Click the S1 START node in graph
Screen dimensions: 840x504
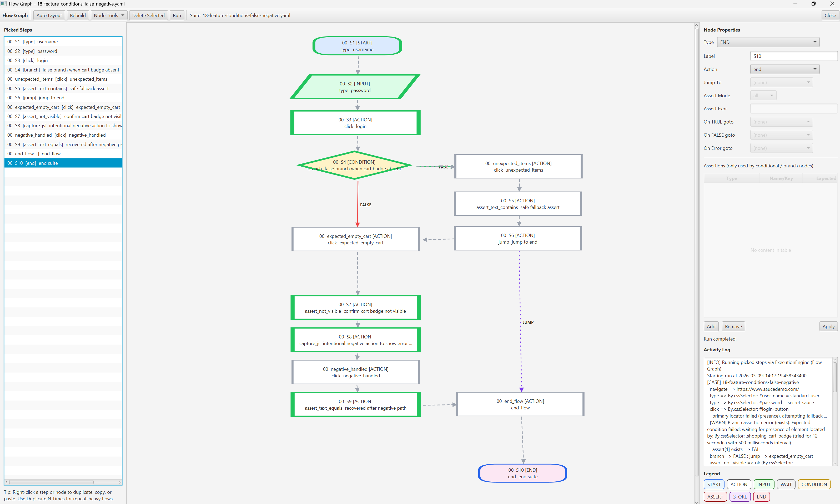point(357,46)
